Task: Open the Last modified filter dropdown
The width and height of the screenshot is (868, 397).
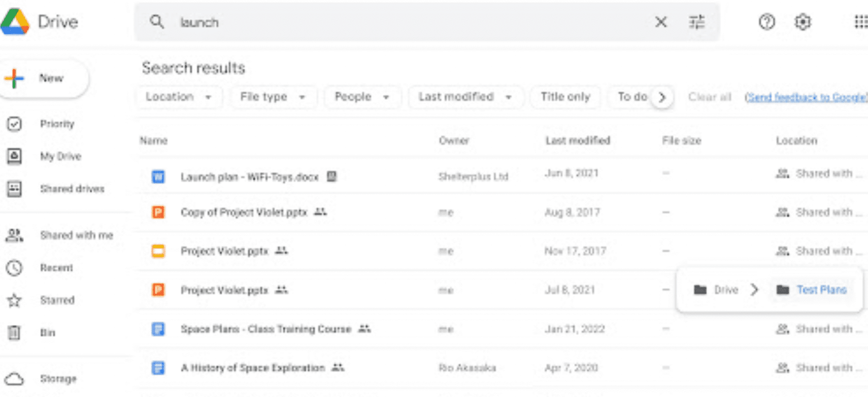Action: (x=464, y=97)
